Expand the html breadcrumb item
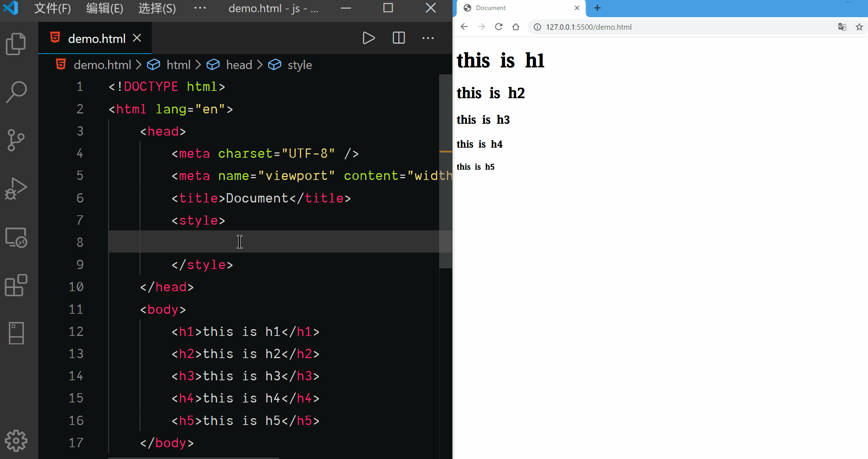The image size is (868, 459). [x=178, y=65]
